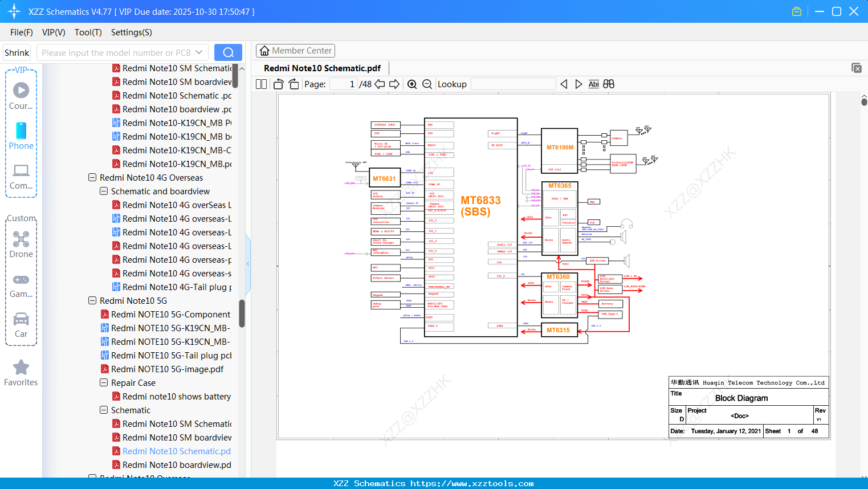Zoom in on the schematic with magnifier plus icon
The height and width of the screenshot is (489, 868).
point(412,84)
